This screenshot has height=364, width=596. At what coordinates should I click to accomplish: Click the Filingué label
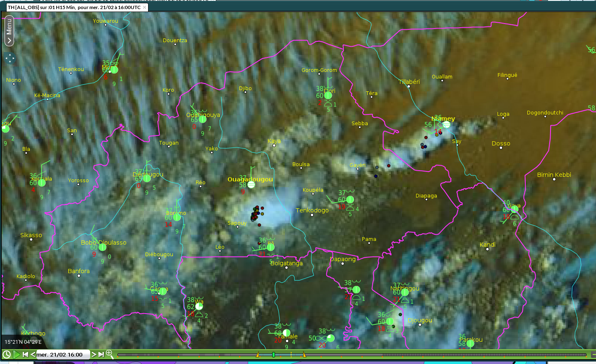tap(507, 75)
